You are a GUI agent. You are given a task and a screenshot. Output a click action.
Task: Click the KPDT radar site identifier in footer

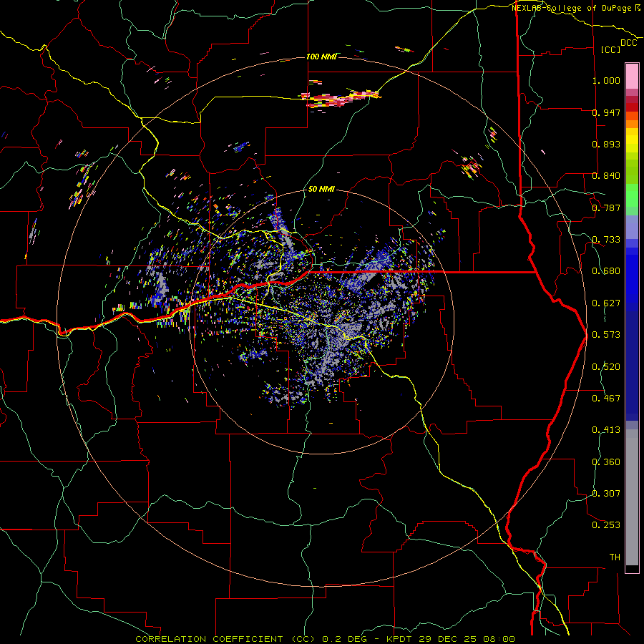[x=400, y=639]
